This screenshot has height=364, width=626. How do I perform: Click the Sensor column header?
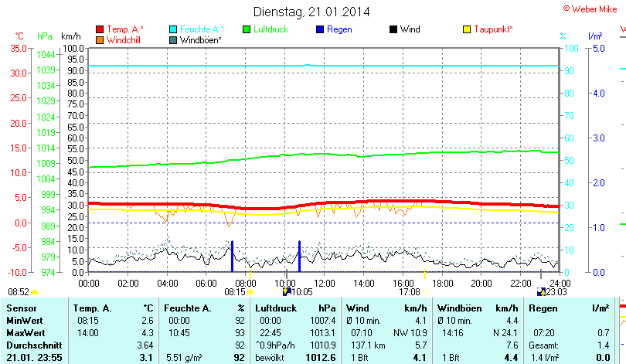(x=22, y=308)
